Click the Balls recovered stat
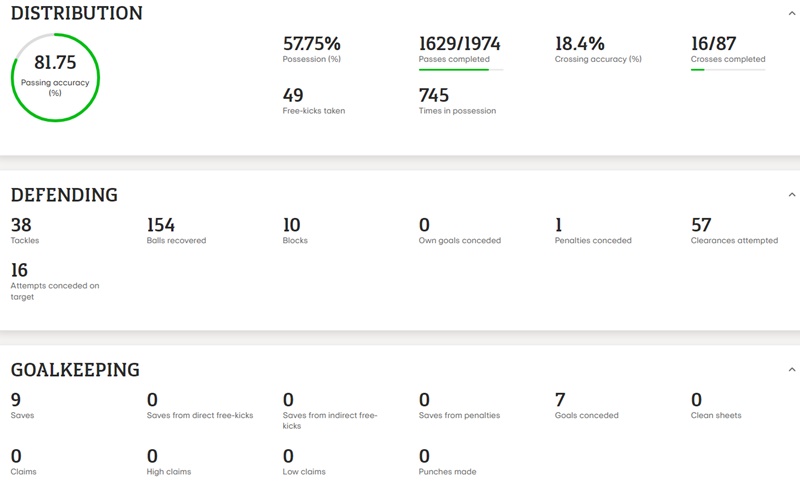Screen dimensions: 800x483 pos(176,232)
